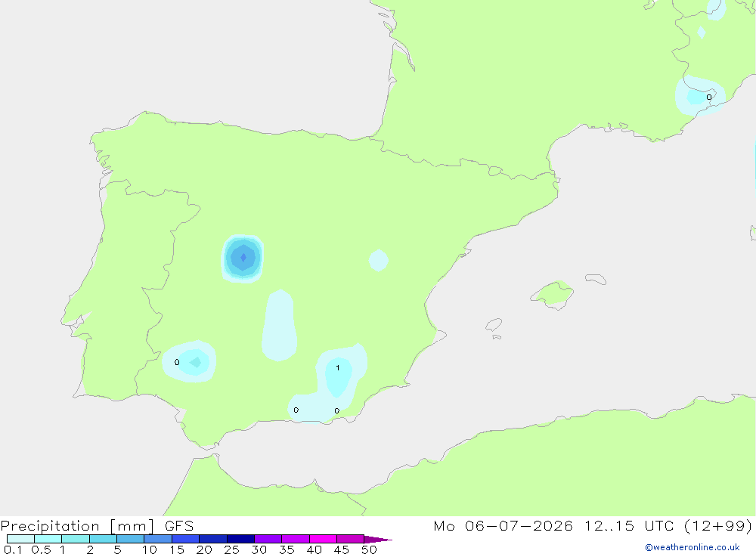Screen dimensions: 756x554
Task: Open the weatheronline.co.uk copyright link
Action: (x=692, y=547)
